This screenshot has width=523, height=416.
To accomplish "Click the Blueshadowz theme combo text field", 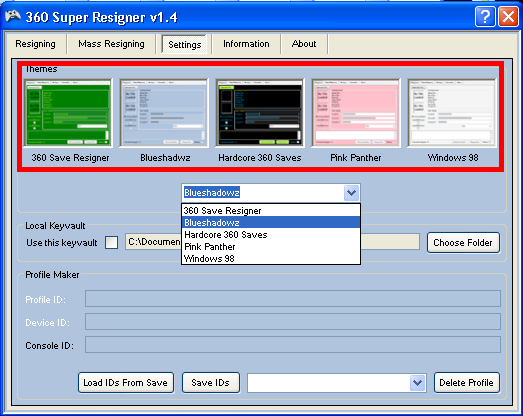I will (x=263, y=193).
